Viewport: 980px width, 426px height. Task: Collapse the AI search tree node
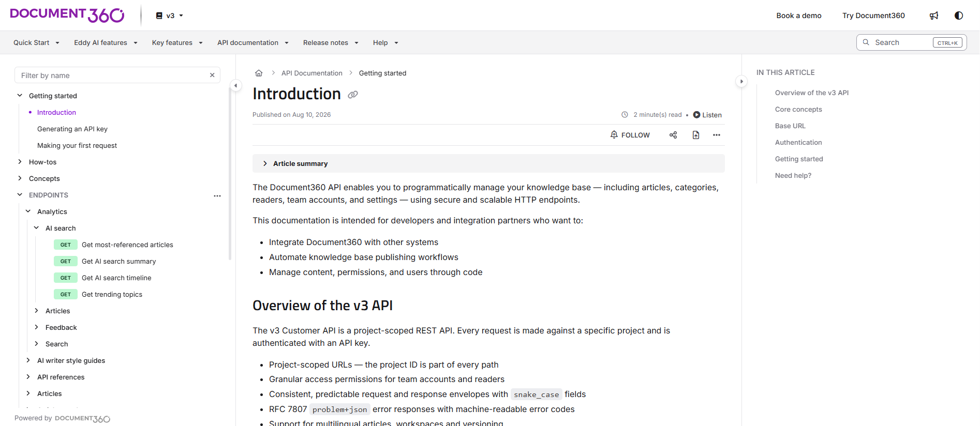pyautogui.click(x=36, y=228)
